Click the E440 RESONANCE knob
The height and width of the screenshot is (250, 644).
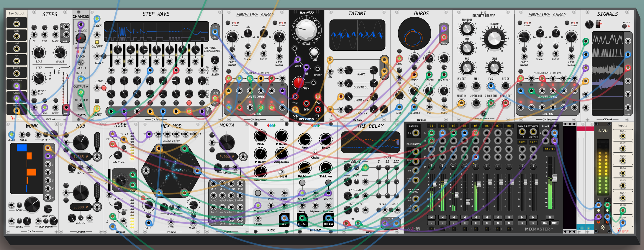tap(467, 29)
